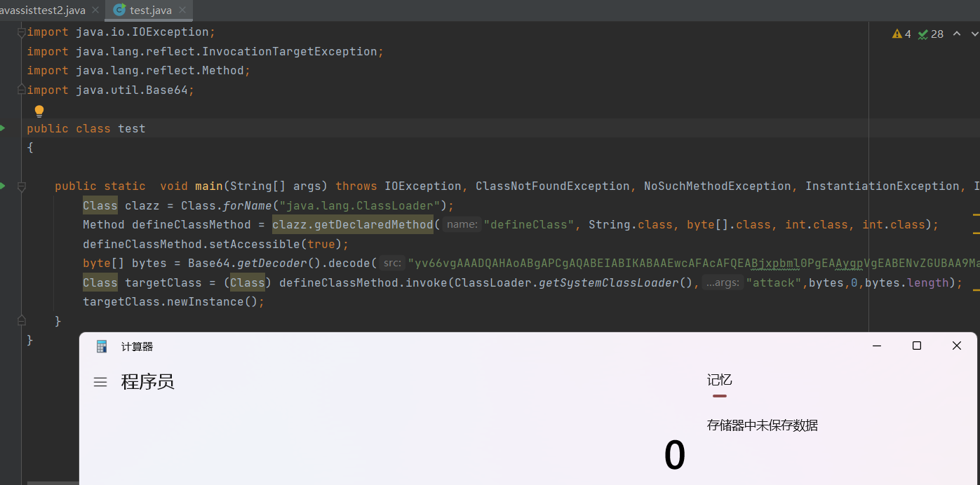Screen dimensions: 980x485
Task: Click the forName method call
Action: [248, 206]
